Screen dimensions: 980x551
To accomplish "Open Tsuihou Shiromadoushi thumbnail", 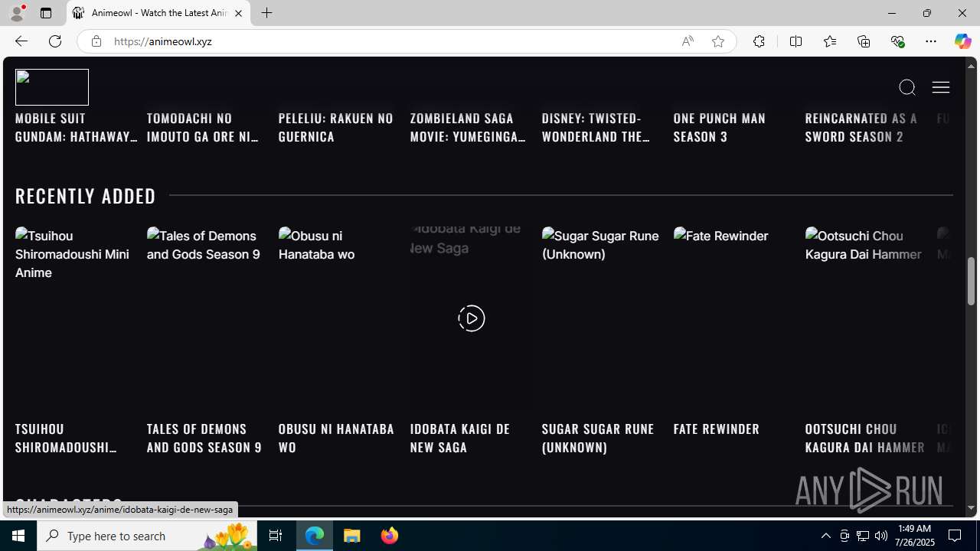I will pyautogui.click(x=77, y=318).
